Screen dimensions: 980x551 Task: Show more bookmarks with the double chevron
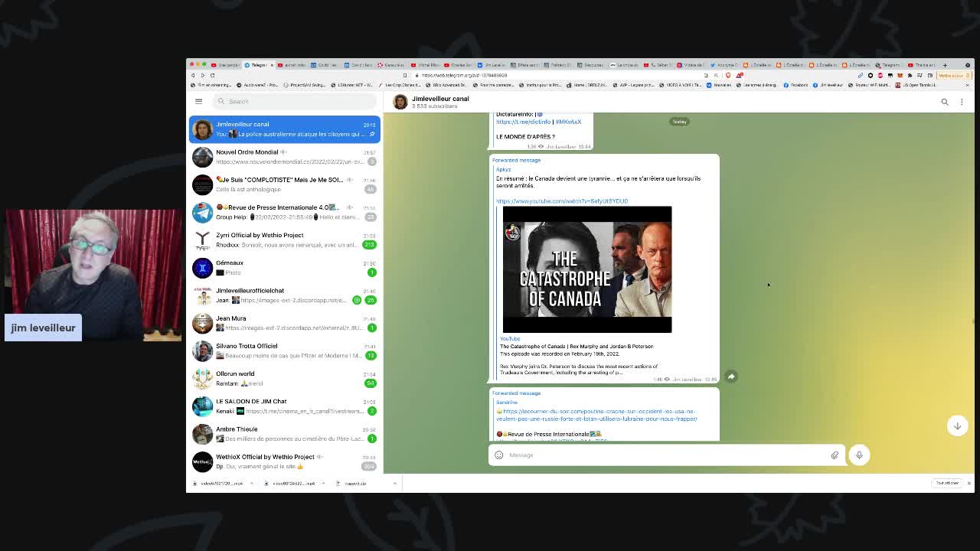tap(967, 85)
